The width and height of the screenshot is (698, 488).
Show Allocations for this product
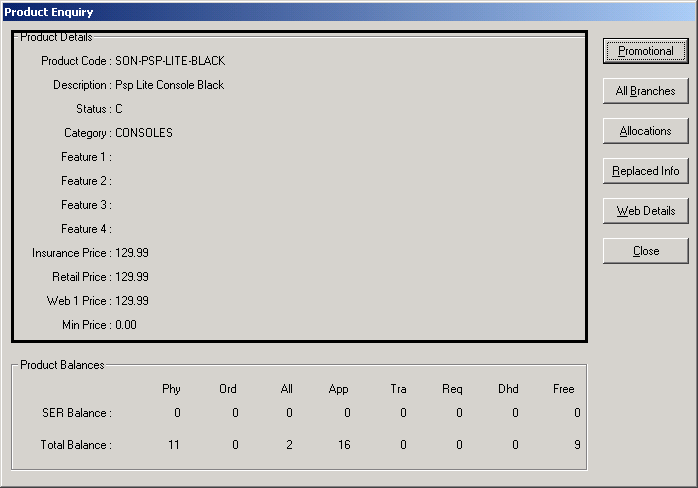[645, 131]
